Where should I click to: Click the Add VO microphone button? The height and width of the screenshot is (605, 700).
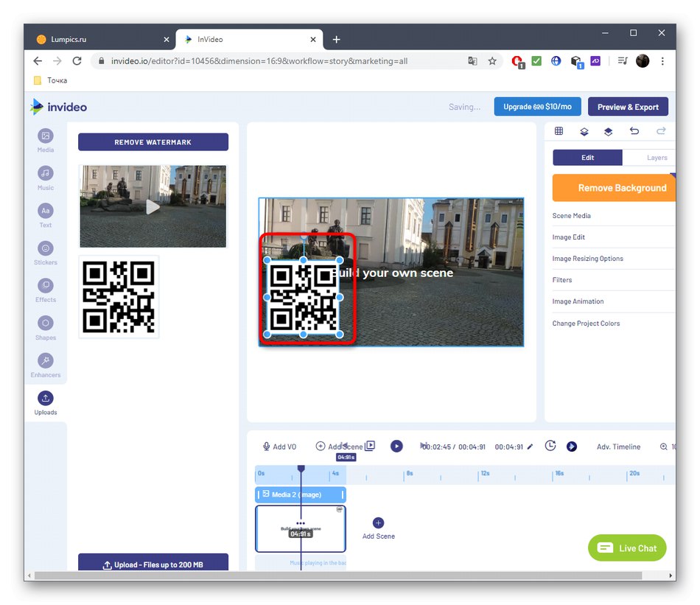279,447
